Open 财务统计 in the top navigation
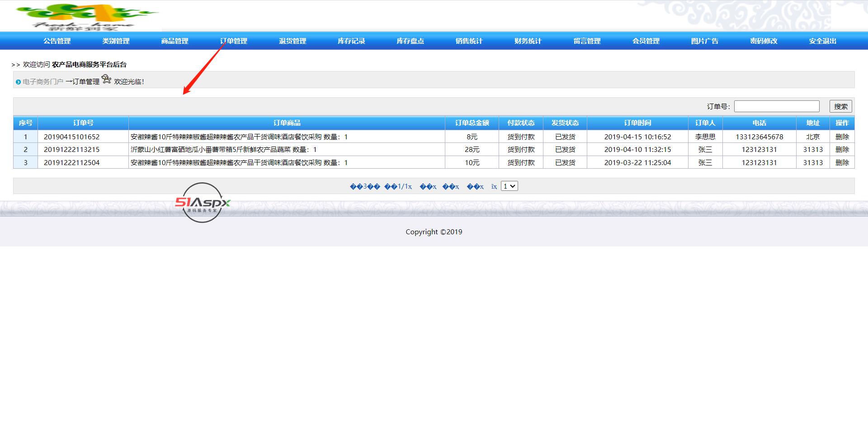Screen dimensions: 868x426 coord(528,41)
